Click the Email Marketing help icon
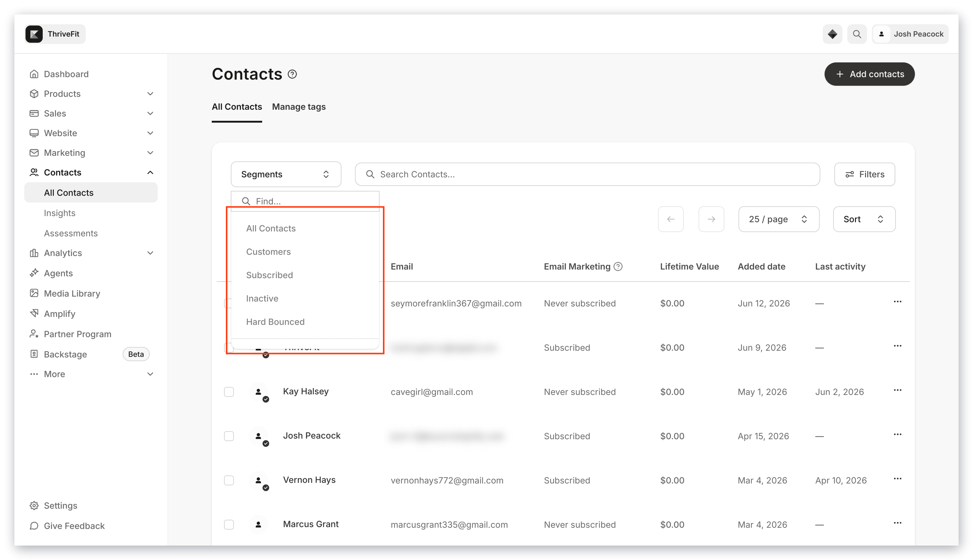Image resolution: width=973 pixels, height=560 pixels. tap(618, 266)
